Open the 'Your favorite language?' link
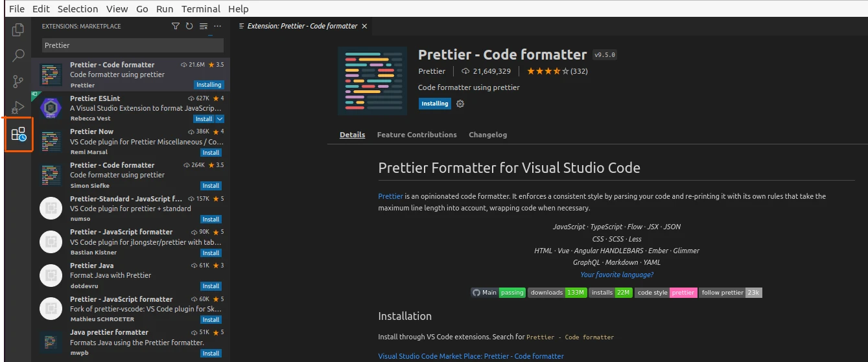The image size is (868, 362). [616, 275]
